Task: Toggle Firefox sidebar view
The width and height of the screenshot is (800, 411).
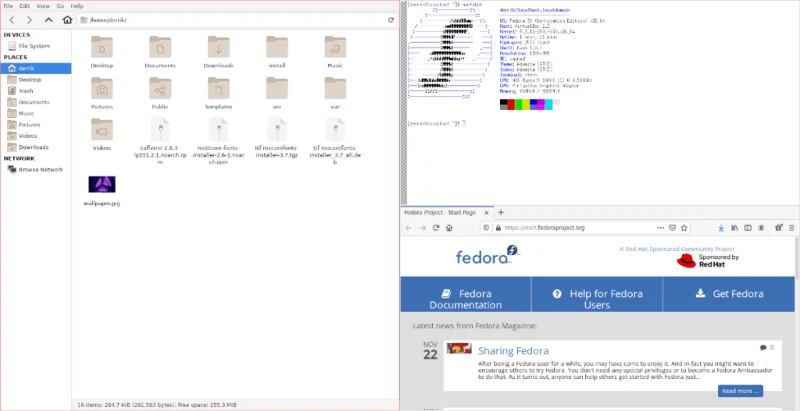Action: click(748, 228)
